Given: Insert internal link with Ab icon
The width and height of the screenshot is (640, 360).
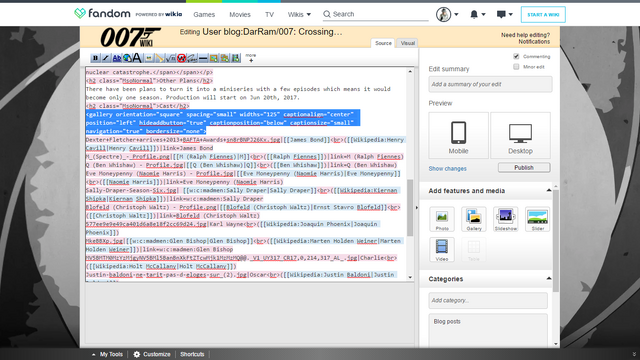Looking at the screenshot, I should (x=117, y=58).
